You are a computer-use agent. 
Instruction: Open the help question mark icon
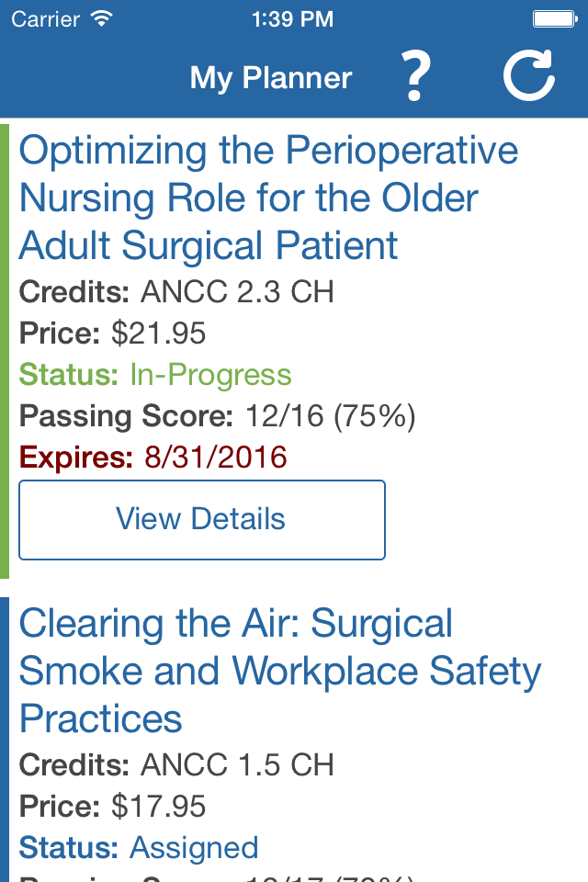[x=416, y=76]
